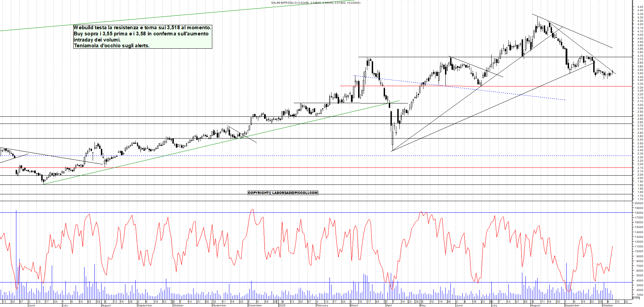The image size is (644, 307).
Task: Click the COPYRIGHT laborsadeipiccoli.com label
Action: 283,193
